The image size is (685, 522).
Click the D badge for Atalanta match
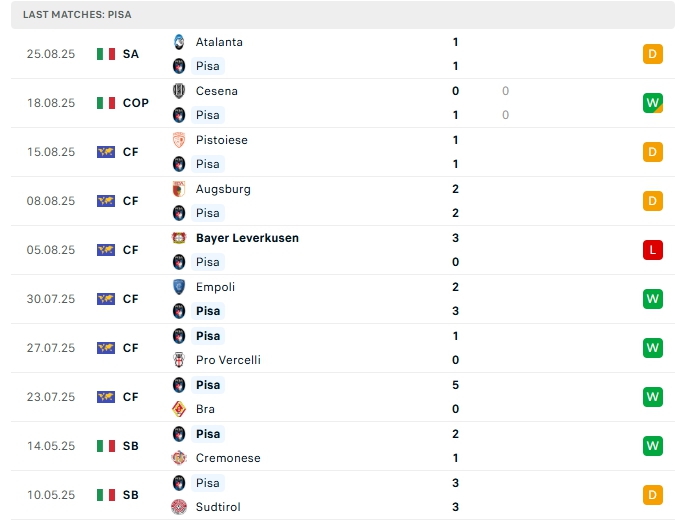653,54
